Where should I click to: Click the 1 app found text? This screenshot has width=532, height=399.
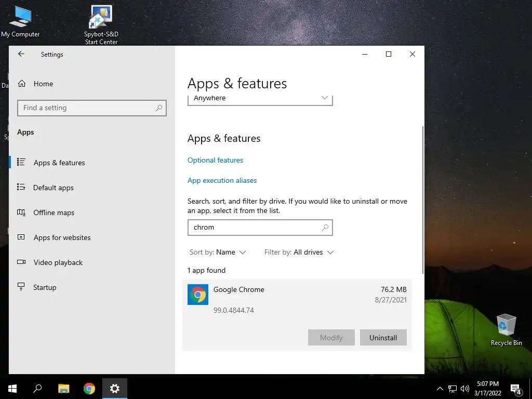coord(206,270)
